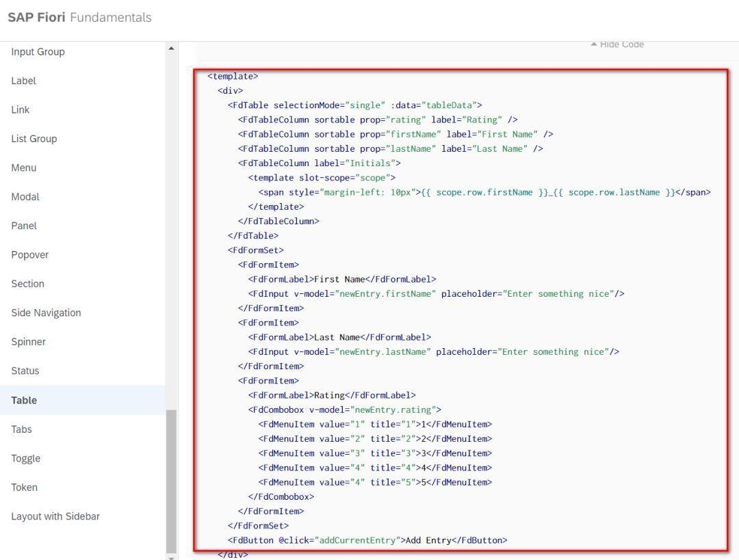Click the code text 'newEntry.lastName'
739x560 pixels.
tap(383, 352)
